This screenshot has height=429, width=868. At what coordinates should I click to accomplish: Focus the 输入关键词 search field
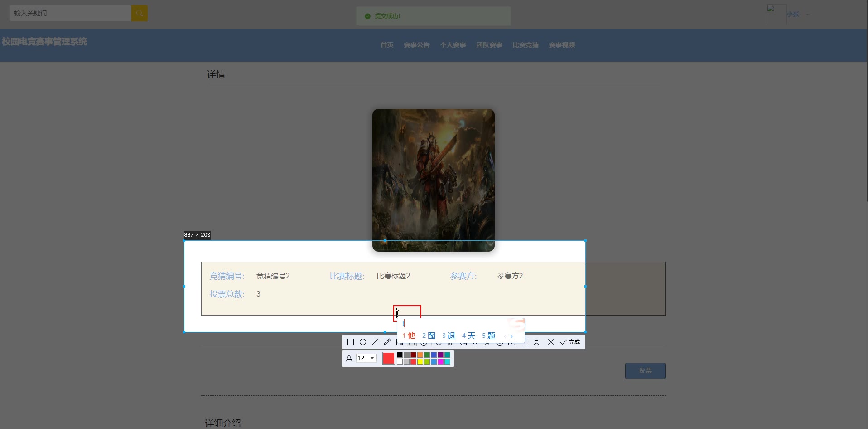[70, 13]
